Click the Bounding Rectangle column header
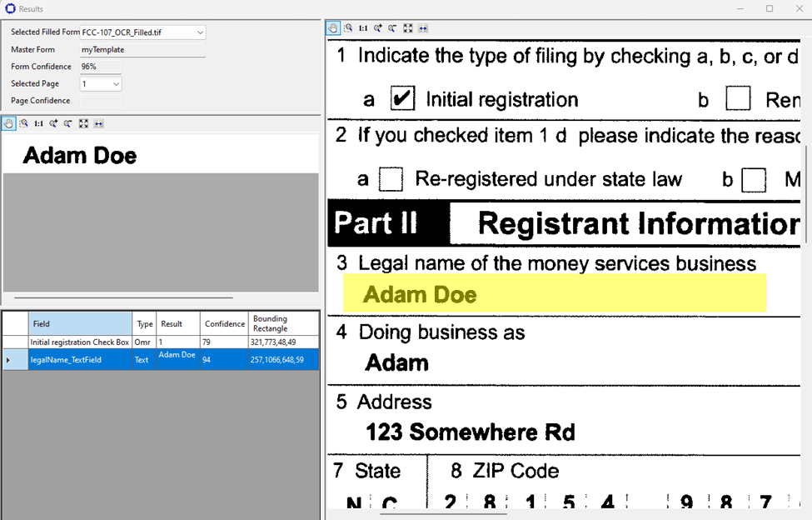 pos(283,323)
